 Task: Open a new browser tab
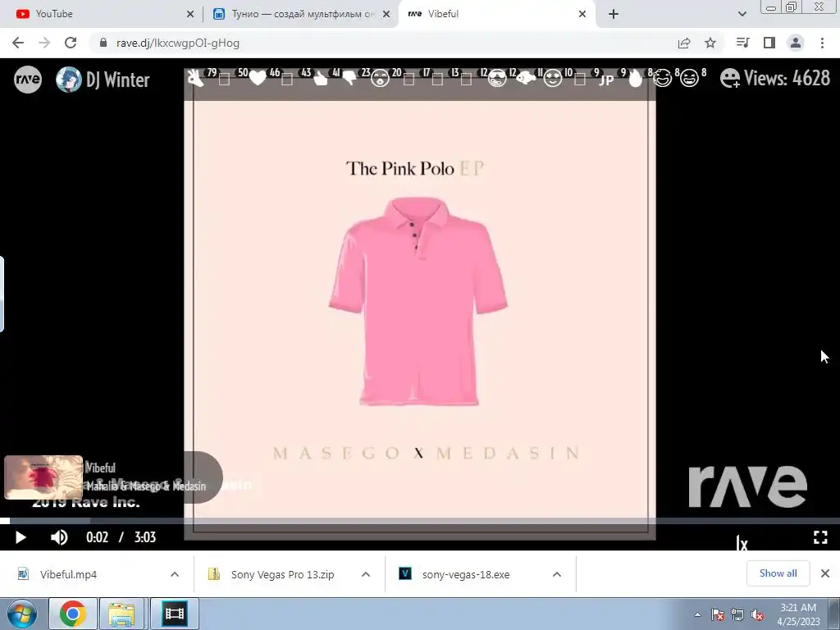tap(614, 15)
